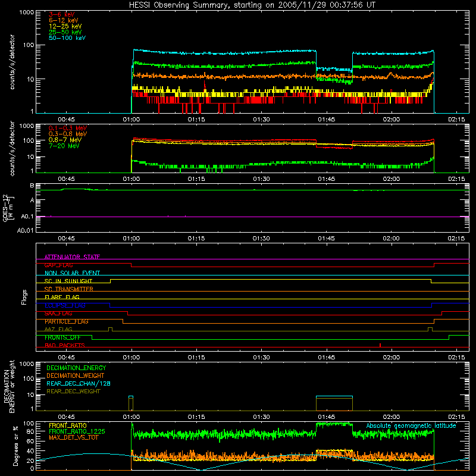Pick the SC_IN_SUNLIGHT flag label
This screenshot has width=476, height=476.
68,281
